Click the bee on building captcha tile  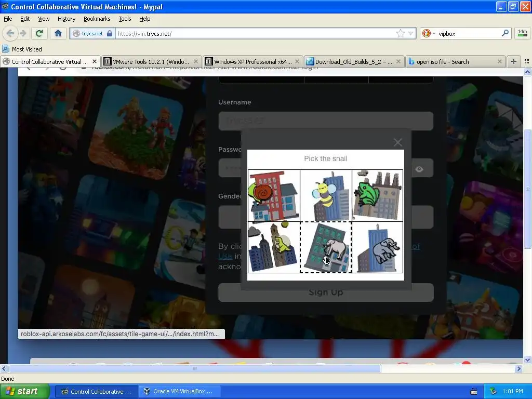click(326, 195)
